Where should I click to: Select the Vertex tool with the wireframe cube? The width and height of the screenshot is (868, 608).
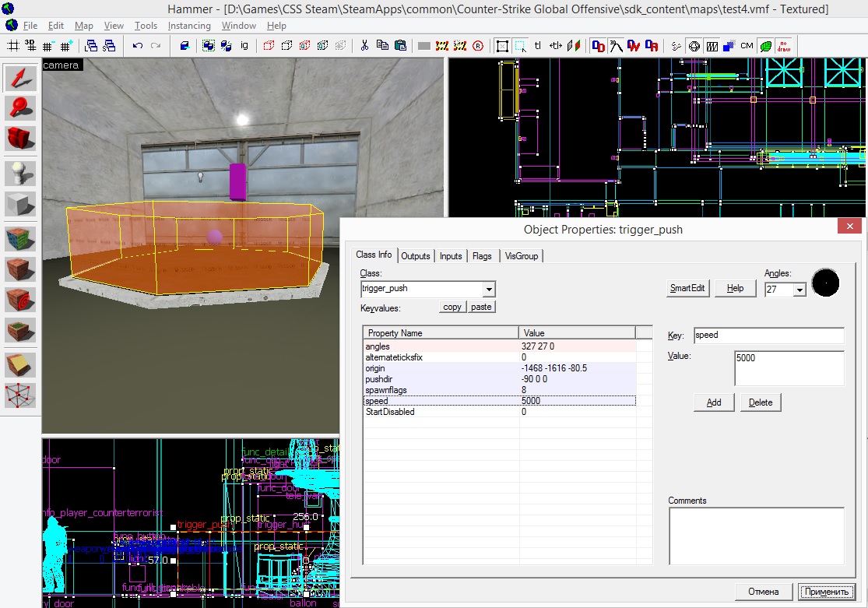pyautogui.click(x=21, y=395)
